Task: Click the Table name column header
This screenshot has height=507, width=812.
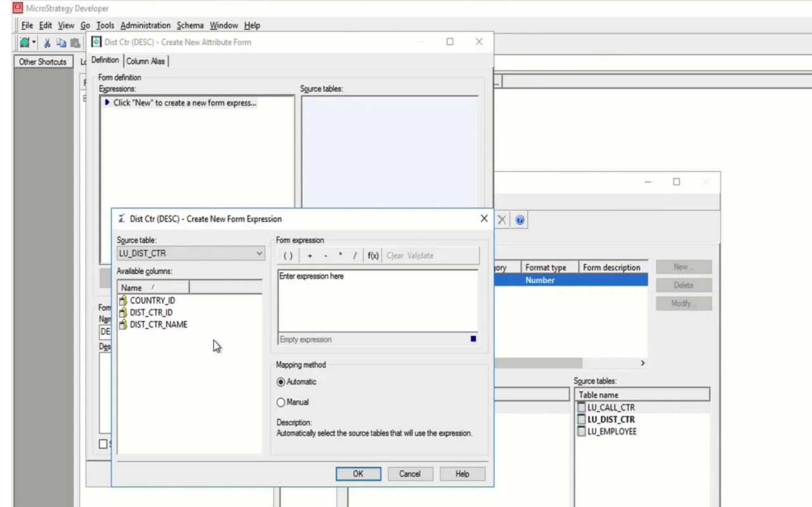Action: pyautogui.click(x=642, y=395)
